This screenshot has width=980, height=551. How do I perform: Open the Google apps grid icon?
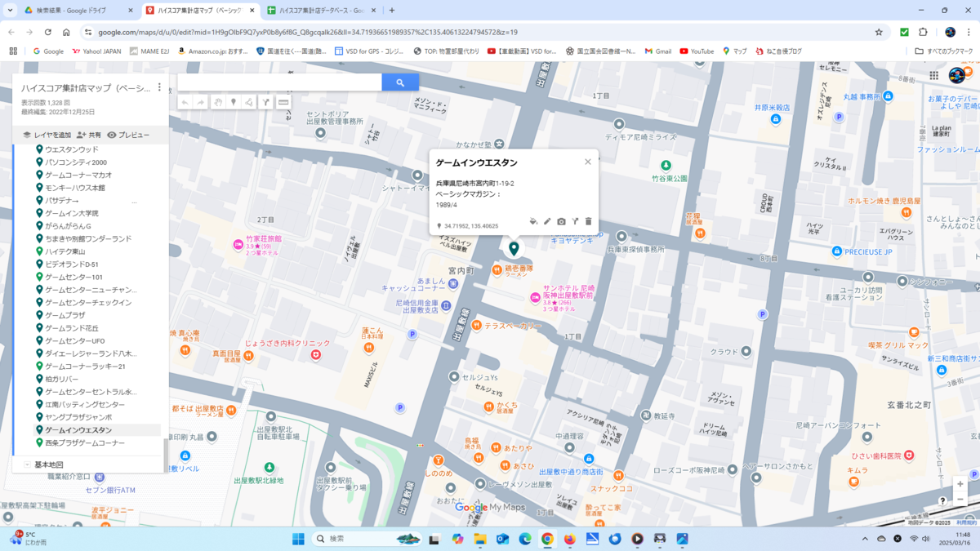coord(934,75)
